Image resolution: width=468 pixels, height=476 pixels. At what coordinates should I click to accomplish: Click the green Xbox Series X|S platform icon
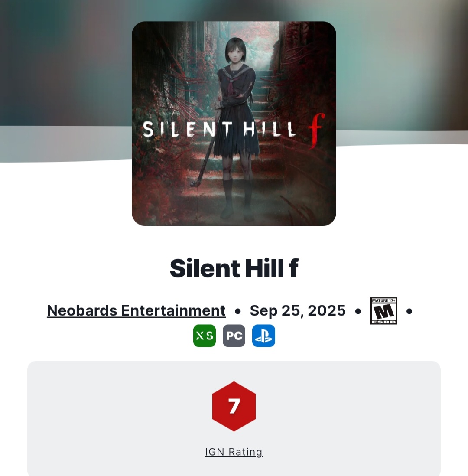tap(204, 336)
